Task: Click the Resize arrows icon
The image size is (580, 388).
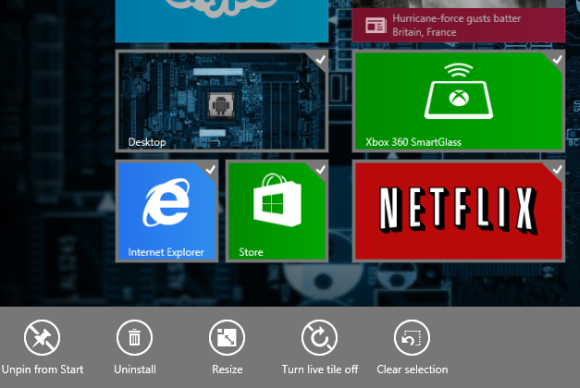Action: pos(227,337)
